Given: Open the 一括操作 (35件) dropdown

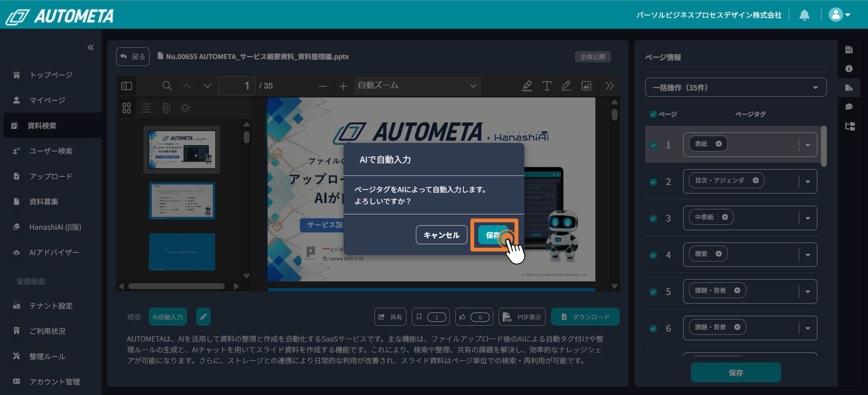Looking at the screenshot, I should (735, 87).
